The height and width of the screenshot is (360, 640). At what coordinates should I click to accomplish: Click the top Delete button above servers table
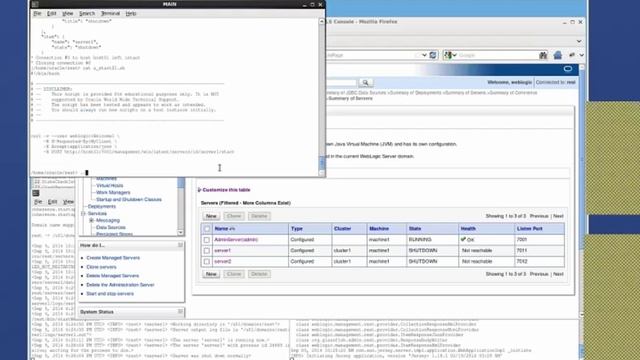(x=259, y=216)
